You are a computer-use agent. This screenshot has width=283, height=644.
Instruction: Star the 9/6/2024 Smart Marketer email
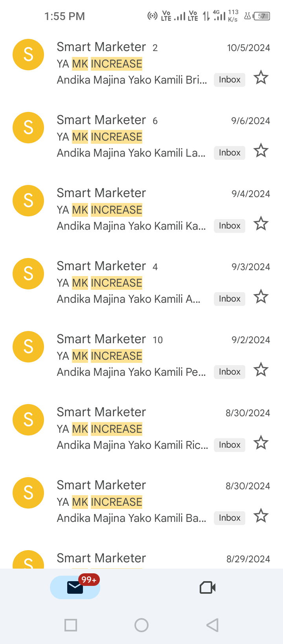tap(261, 151)
